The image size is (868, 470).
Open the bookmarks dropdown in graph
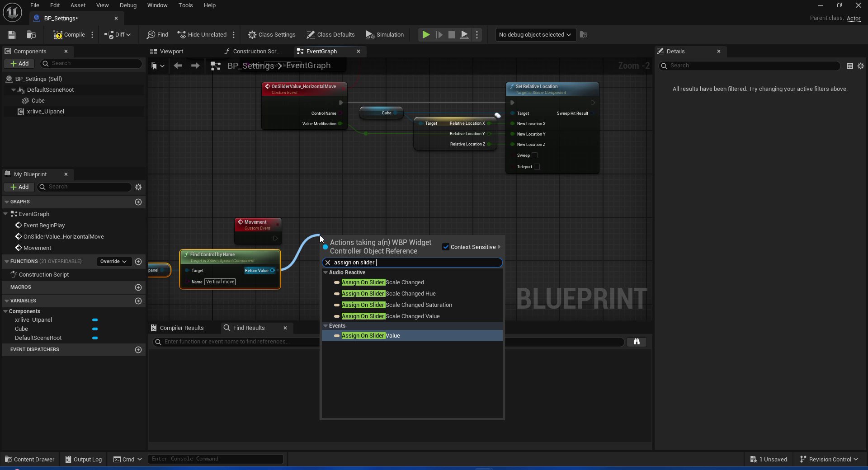coord(157,66)
